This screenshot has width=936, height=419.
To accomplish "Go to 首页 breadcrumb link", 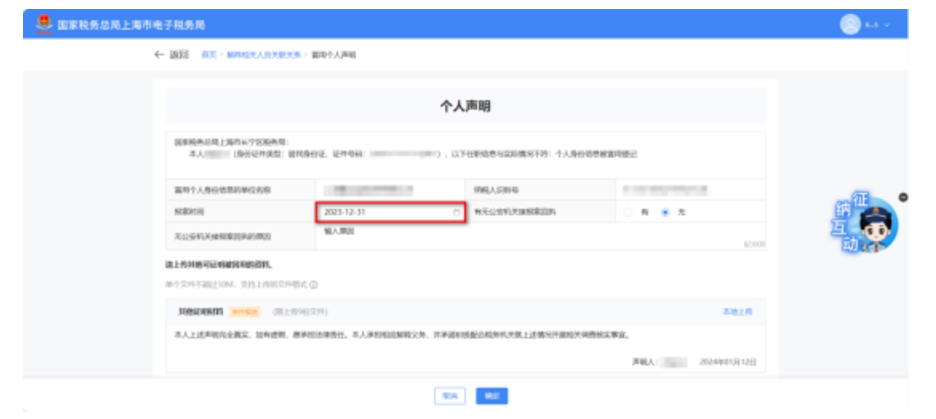I will (209, 54).
